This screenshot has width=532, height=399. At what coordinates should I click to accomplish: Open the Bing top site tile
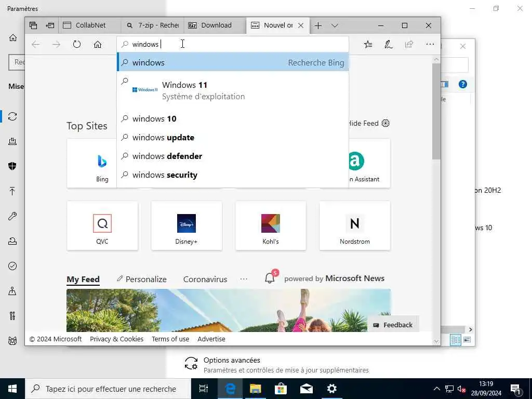coord(92,164)
